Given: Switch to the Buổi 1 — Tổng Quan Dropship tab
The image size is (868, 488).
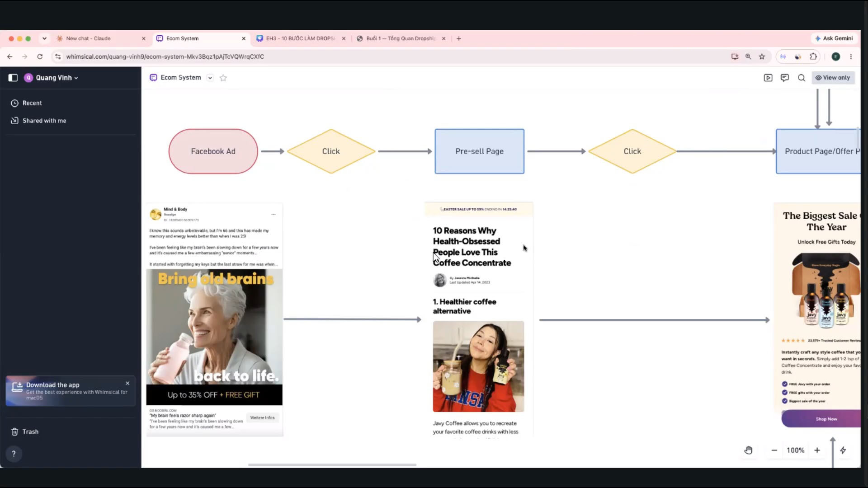Looking at the screenshot, I should click(x=401, y=38).
